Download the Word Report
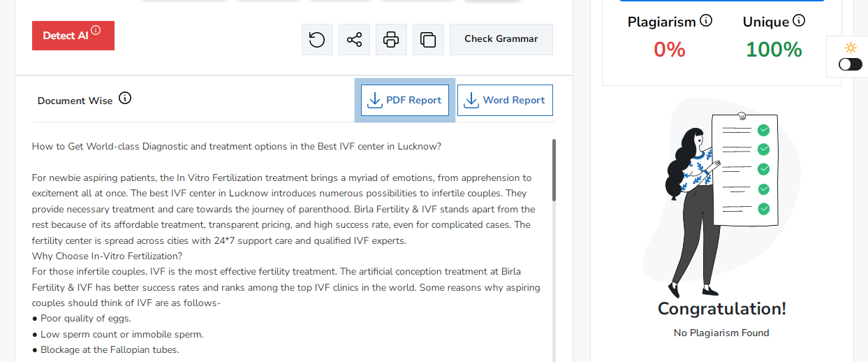This screenshot has height=362, width=868. (x=505, y=101)
